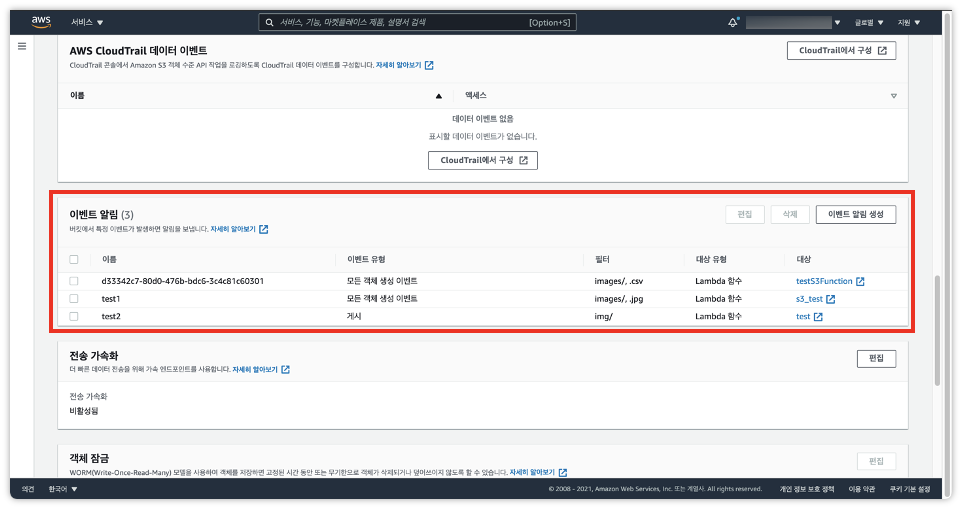Click the 게시 event type cell
This screenshot has height=509, width=962.
354,317
